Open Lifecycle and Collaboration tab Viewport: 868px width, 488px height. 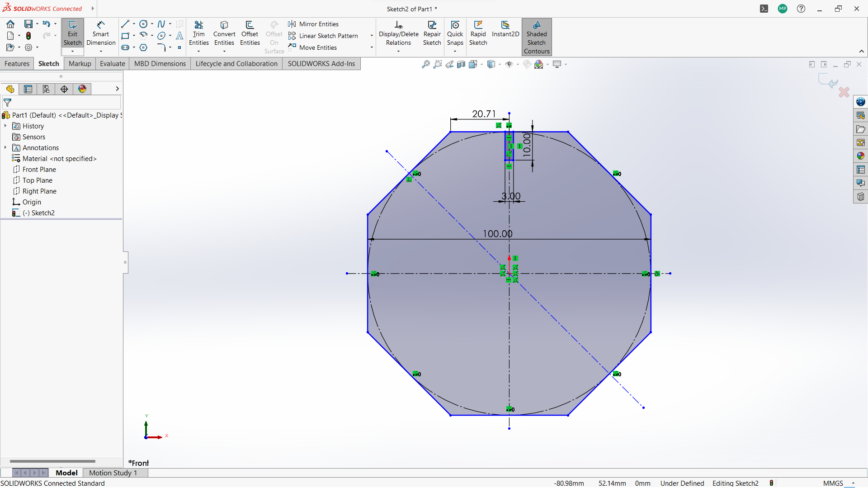tap(236, 64)
